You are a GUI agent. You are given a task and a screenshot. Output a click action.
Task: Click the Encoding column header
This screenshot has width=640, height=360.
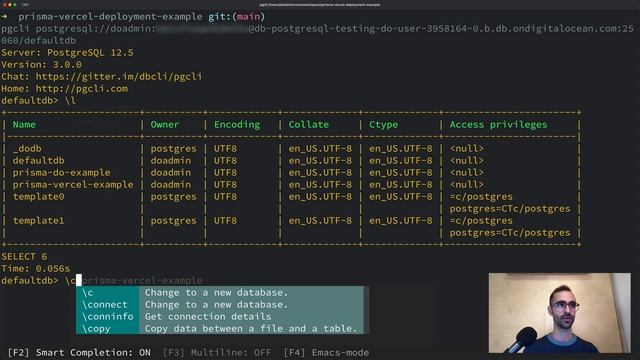[x=237, y=124]
